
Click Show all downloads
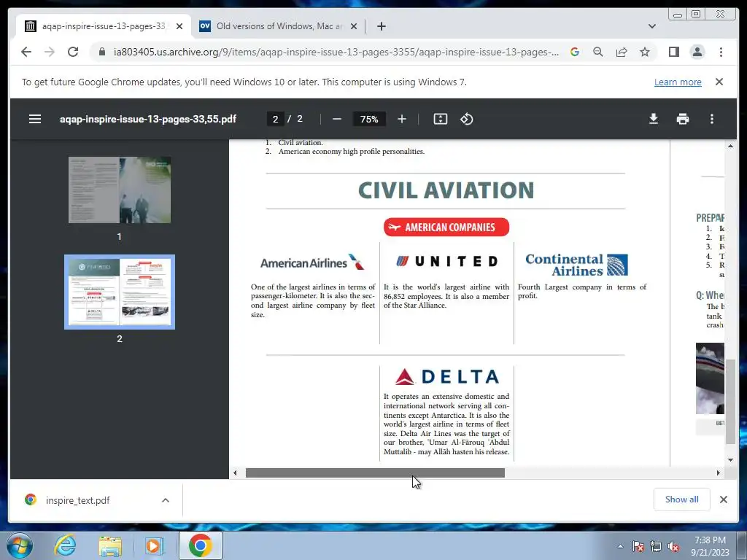tap(681, 499)
